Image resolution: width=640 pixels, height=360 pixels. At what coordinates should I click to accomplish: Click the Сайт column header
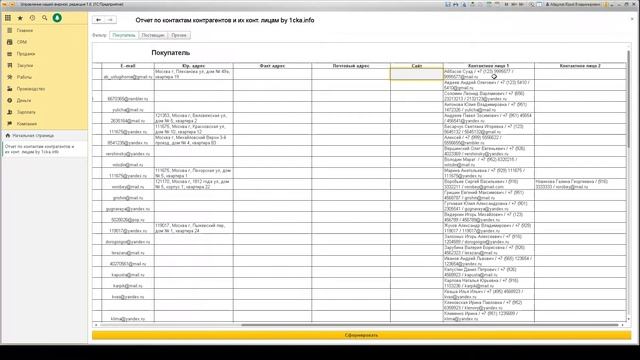coord(417,65)
